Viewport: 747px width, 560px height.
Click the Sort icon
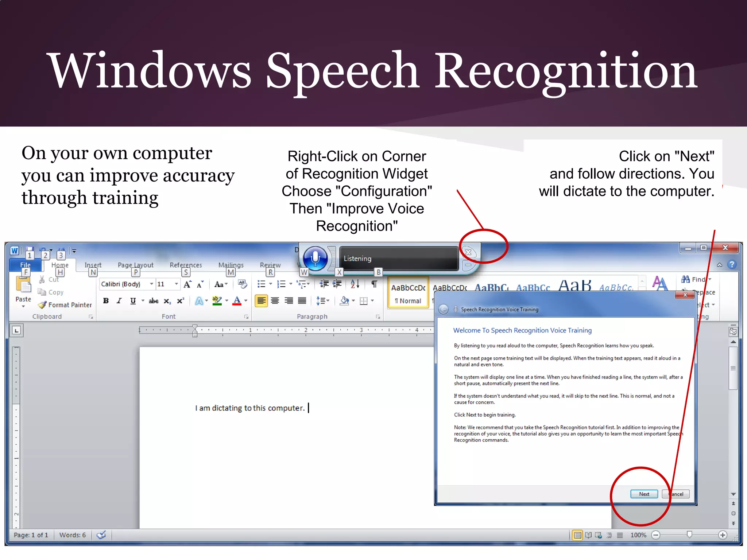pyautogui.click(x=355, y=284)
